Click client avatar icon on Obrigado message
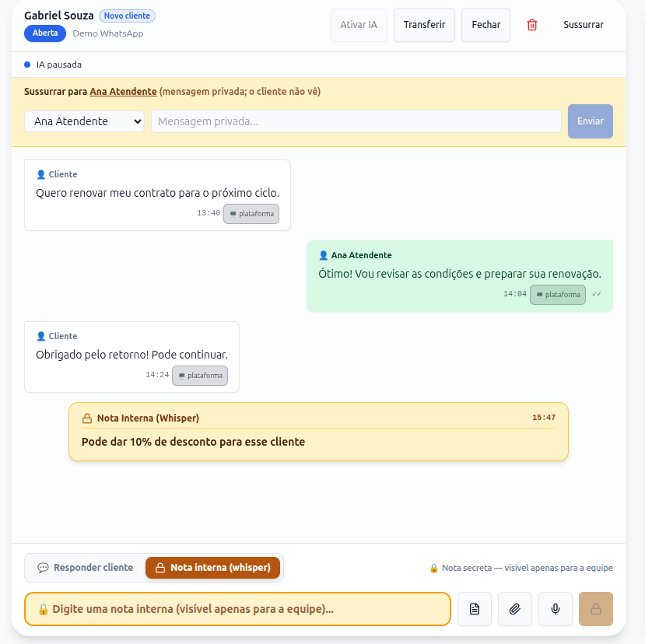This screenshot has height=644, width=645. point(40,336)
